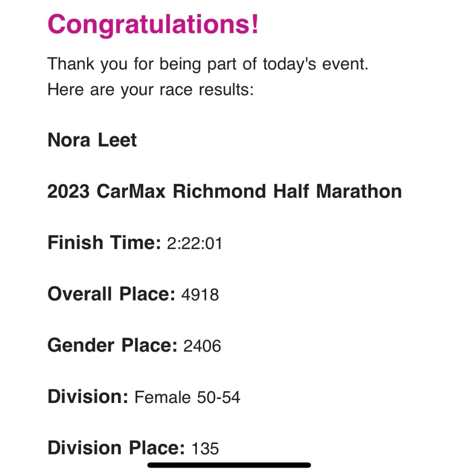458x476 pixels.
Task: Click the Gender Place label
Action: [x=113, y=345]
